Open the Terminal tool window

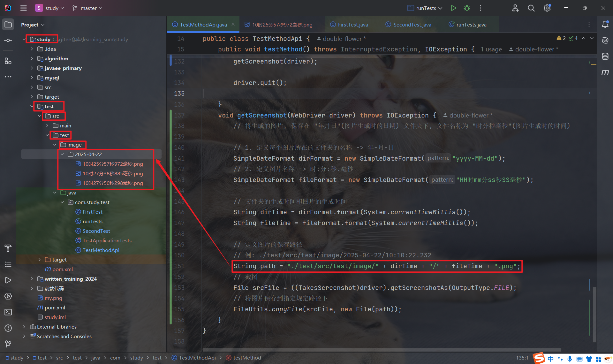tap(8, 312)
